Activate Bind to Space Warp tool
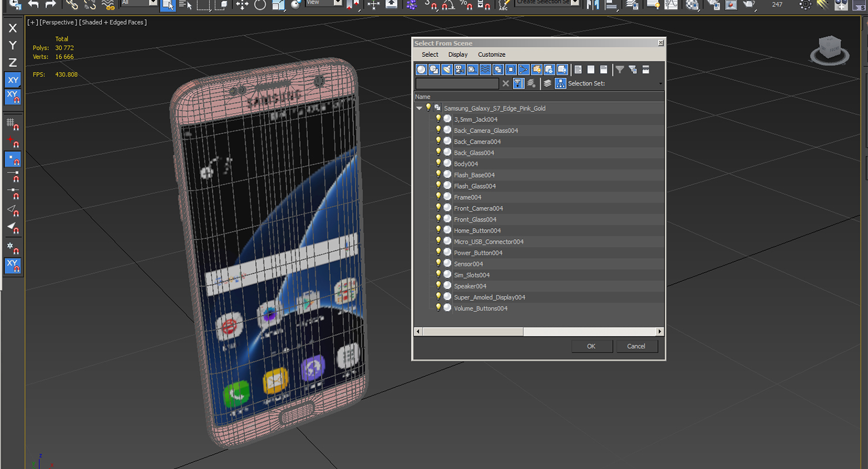868x469 pixels. (x=108, y=4)
